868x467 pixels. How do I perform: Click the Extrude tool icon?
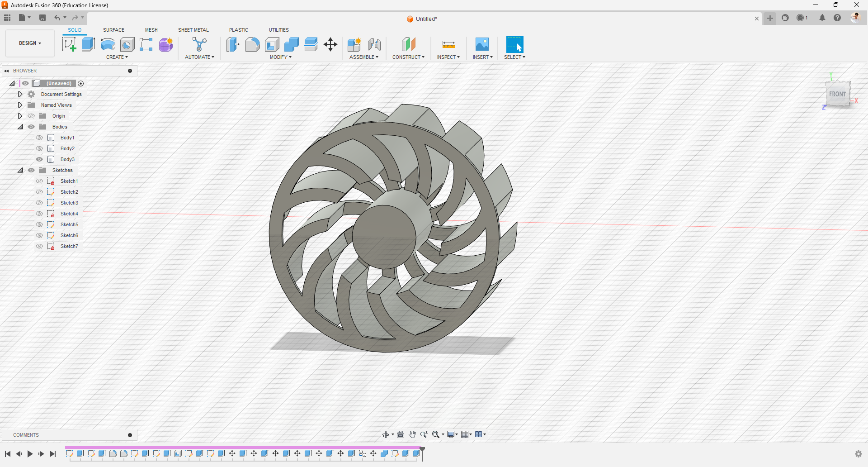pyautogui.click(x=88, y=44)
